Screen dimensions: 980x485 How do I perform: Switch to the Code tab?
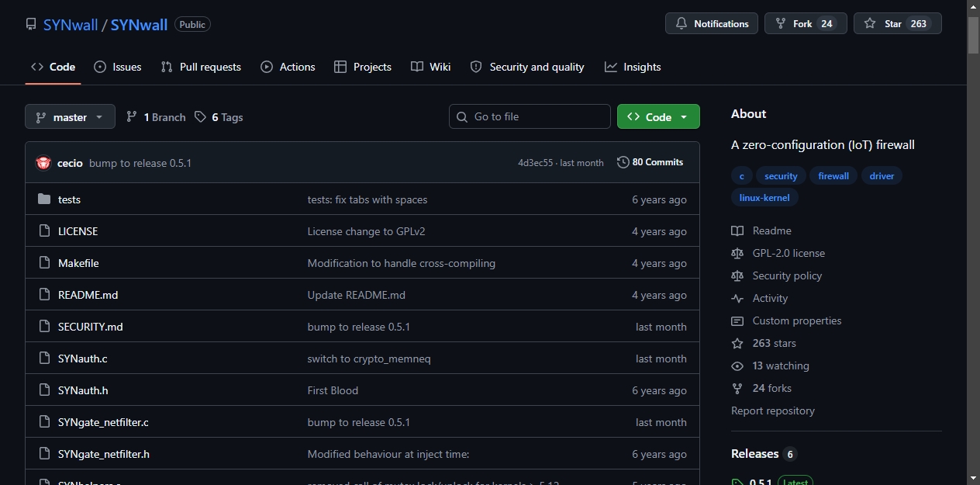pyautogui.click(x=53, y=67)
